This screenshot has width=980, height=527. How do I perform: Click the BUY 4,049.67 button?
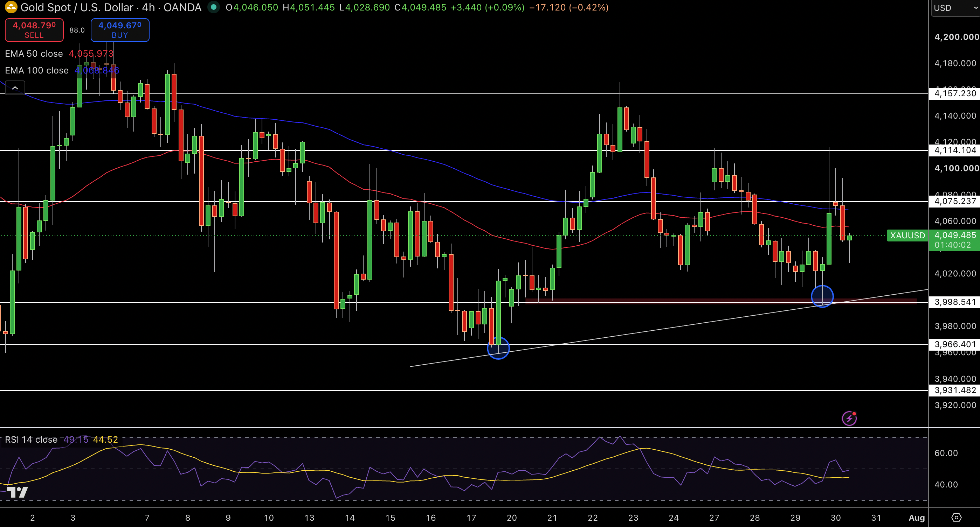[120, 30]
